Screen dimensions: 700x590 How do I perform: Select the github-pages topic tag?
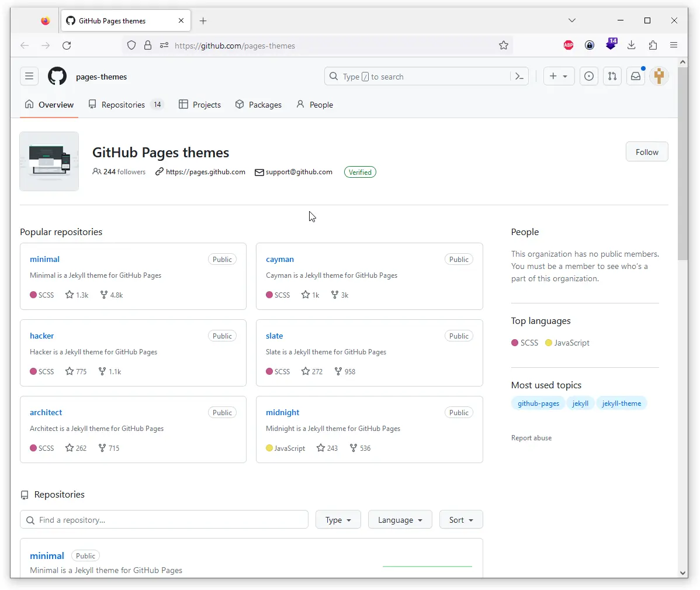(538, 403)
